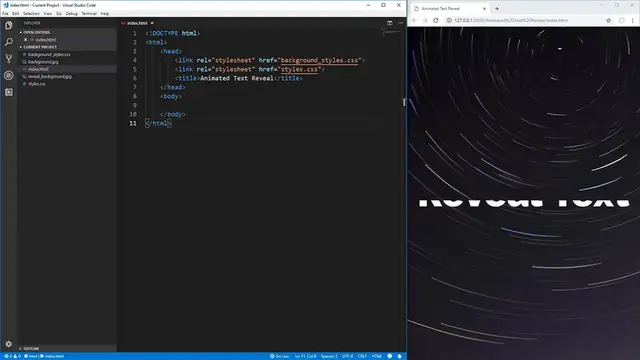The height and width of the screenshot is (360, 640).
Task: Open Source Control view in activity bar
Action: click(x=9, y=58)
